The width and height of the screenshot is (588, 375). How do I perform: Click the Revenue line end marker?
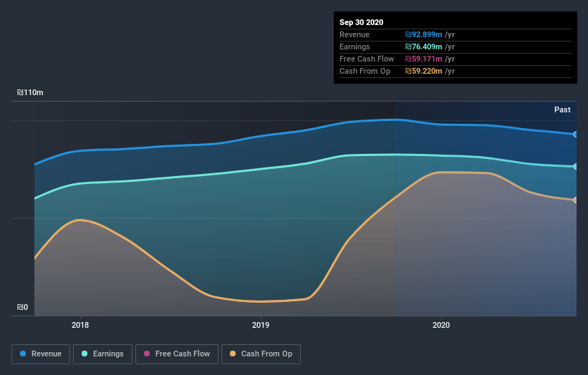pos(576,134)
